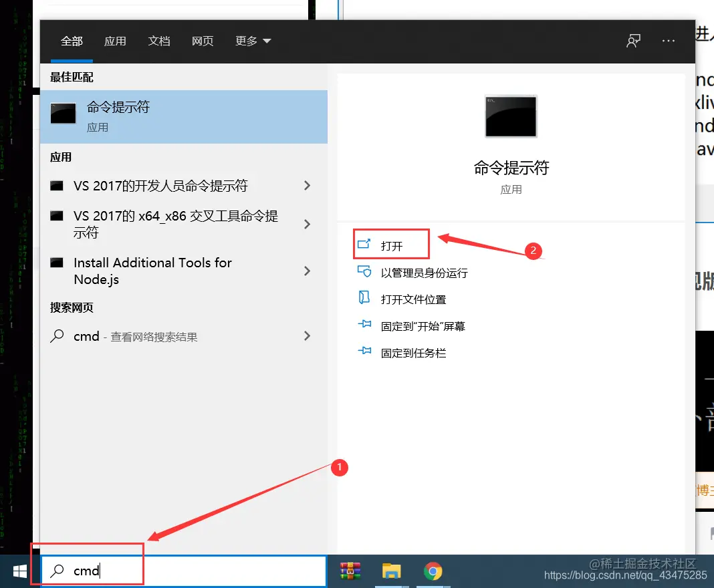This screenshot has height=588, width=714.
Task: Click the web search magnifier icon beside cmd
Action: tap(57, 336)
